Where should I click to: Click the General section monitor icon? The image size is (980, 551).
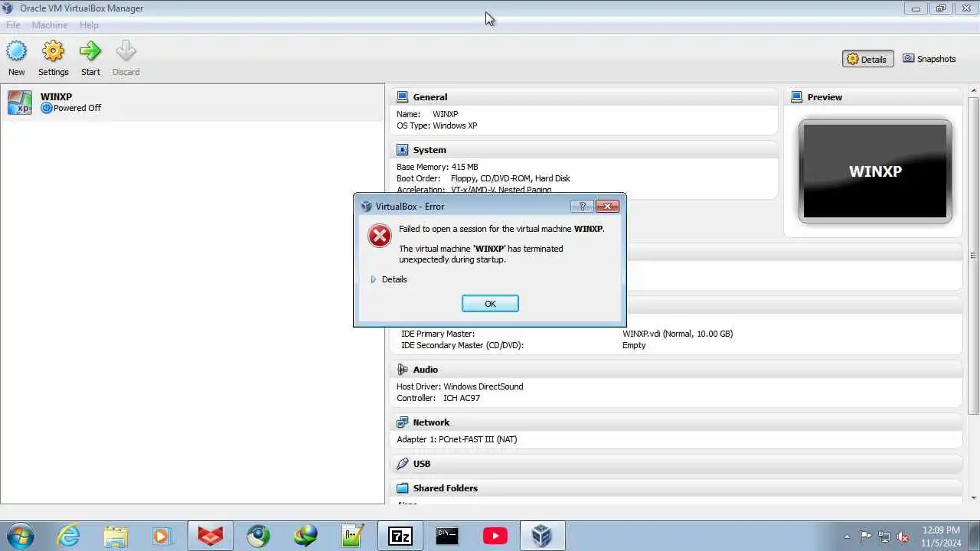tap(402, 97)
